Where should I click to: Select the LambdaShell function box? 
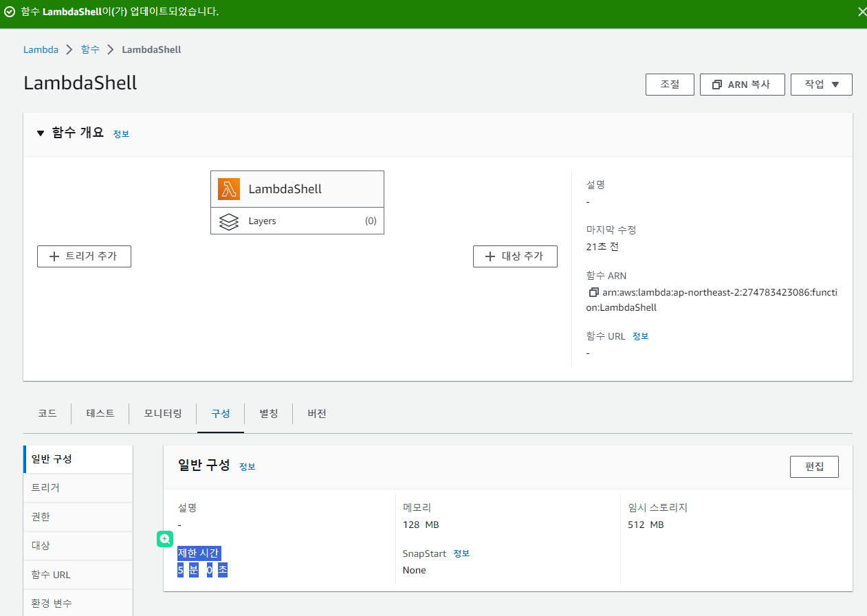tap(297, 189)
